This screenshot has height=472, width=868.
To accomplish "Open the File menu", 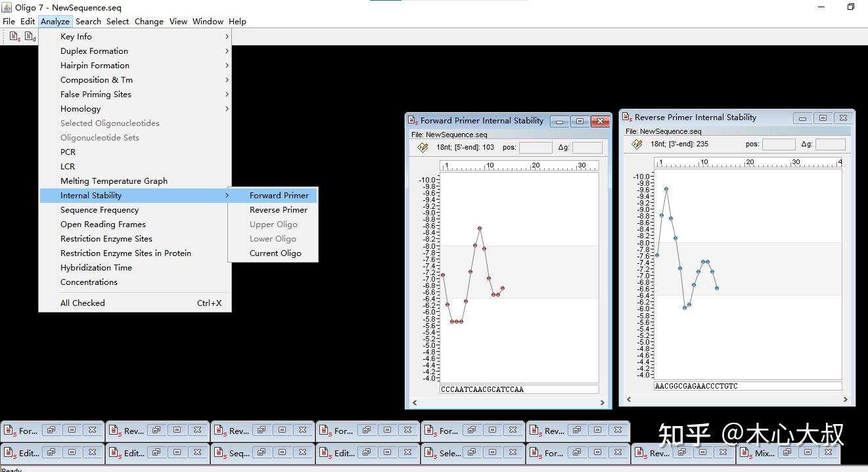I will point(9,22).
